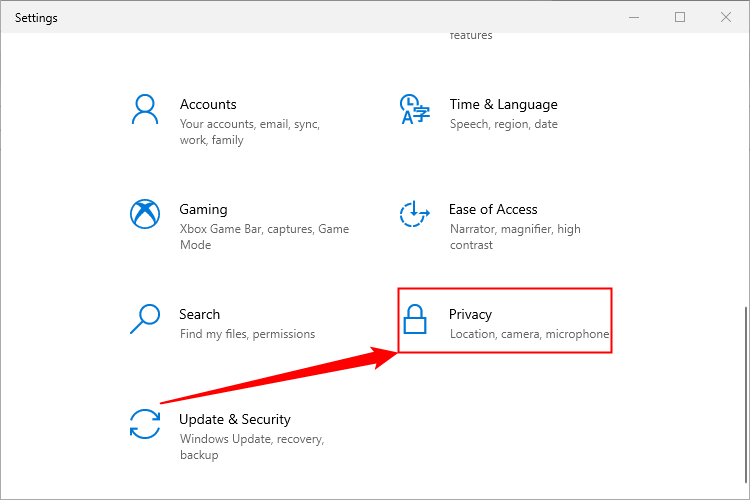Click the Update & Security arrows icon

145,423
